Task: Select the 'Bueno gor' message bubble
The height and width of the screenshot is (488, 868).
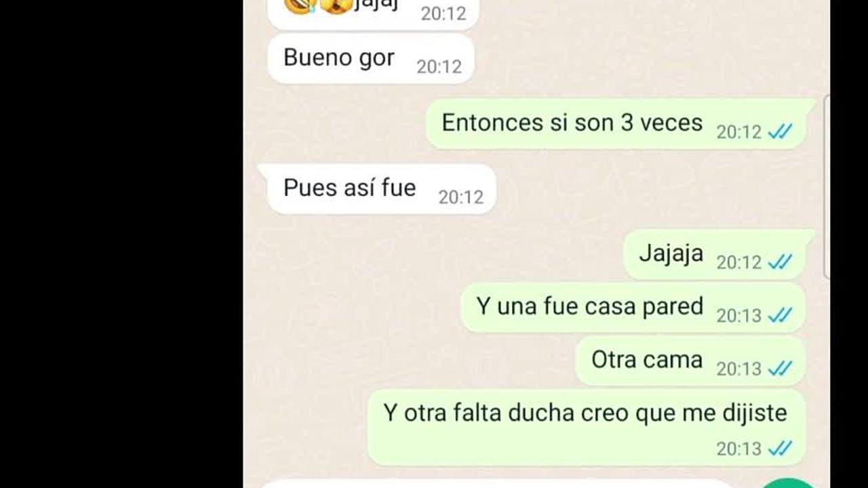Action: coord(370,58)
